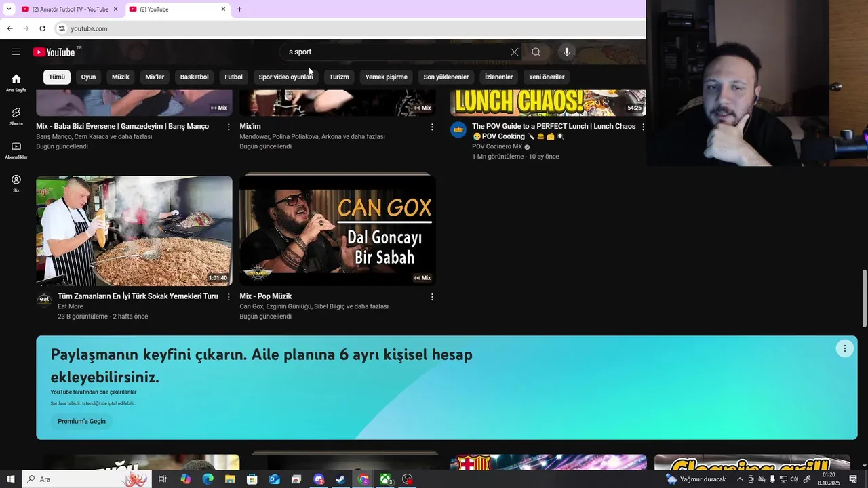Screen dimensions: 868x488
Task: Open Steam from the taskbar
Action: pos(341,479)
